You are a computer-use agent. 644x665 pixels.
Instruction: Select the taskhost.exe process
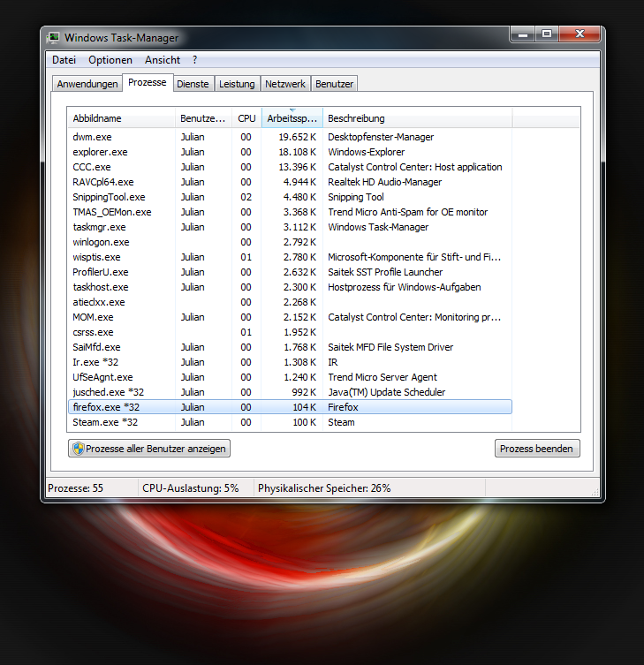coord(290,287)
